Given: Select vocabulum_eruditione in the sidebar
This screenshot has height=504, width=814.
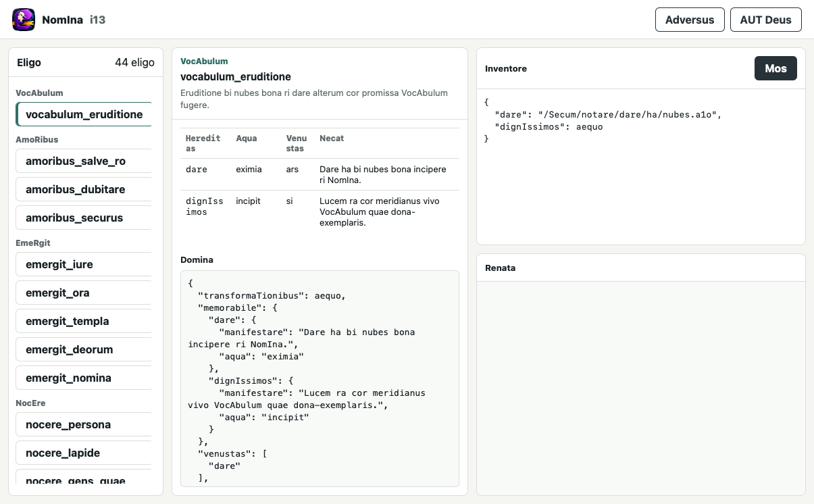Looking at the screenshot, I should coord(84,114).
